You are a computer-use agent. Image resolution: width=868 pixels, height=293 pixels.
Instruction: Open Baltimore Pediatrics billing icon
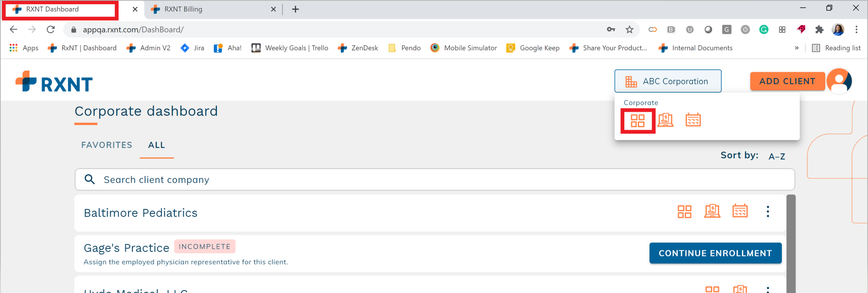[x=712, y=211]
